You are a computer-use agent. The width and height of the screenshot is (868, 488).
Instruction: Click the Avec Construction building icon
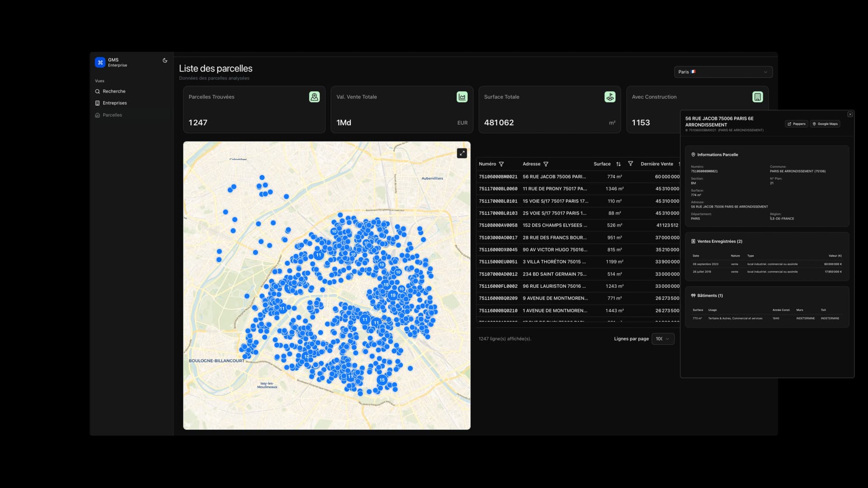(757, 97)
